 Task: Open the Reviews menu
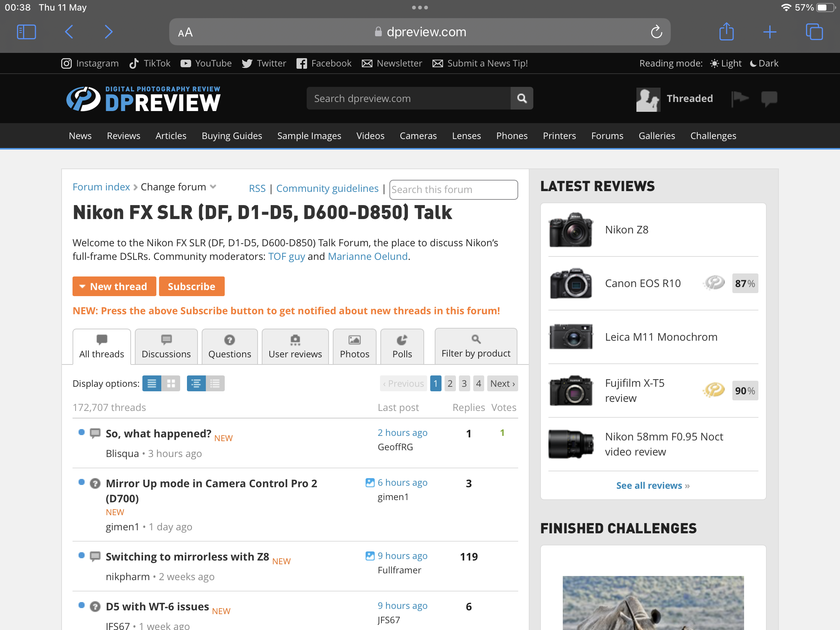[124, 136]
